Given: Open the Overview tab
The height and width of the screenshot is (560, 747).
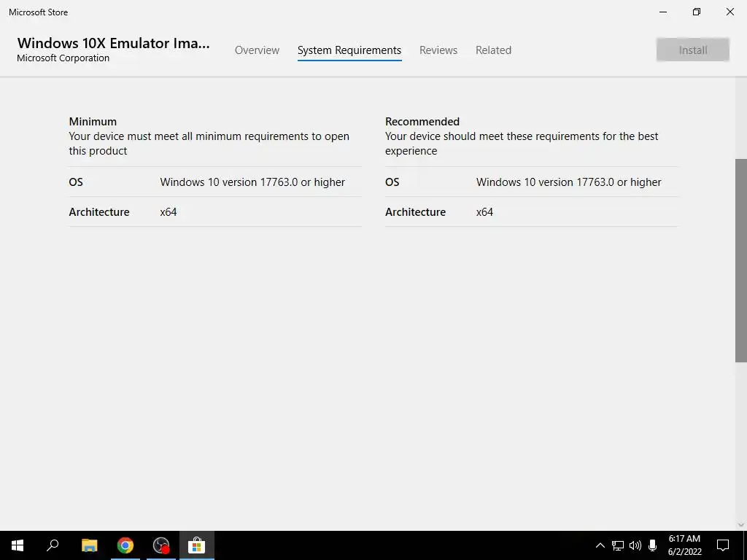Looking at the screenshot, I should (257, 50).
